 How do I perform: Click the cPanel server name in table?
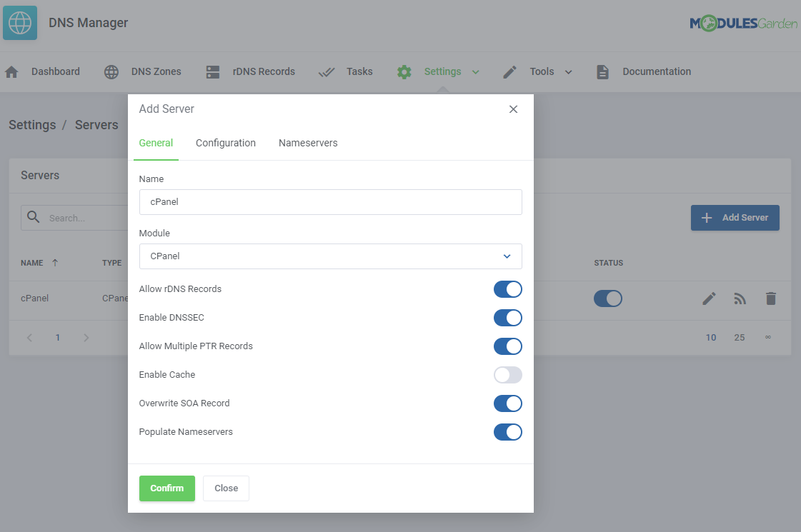pos(35,298)
